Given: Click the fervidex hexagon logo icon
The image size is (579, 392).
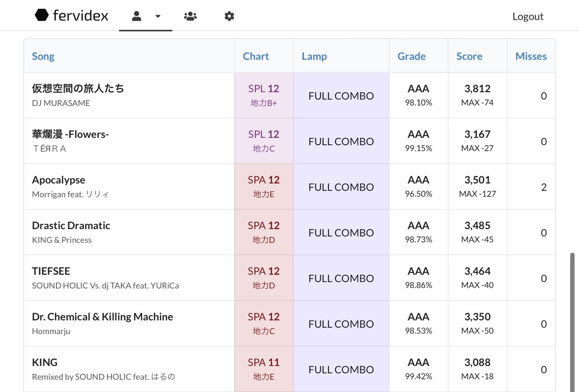Looking at the screenshot, I should click(42, 16).
